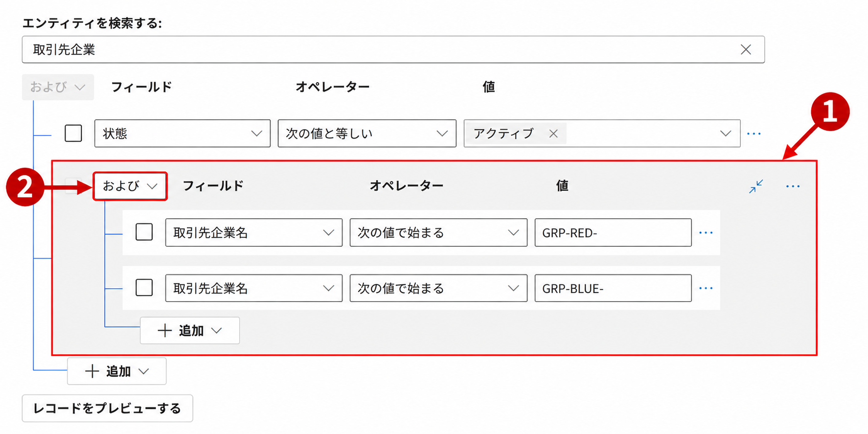Click the GRP-BLUE- value input field
868x434 pixels.
pos(613,288)
